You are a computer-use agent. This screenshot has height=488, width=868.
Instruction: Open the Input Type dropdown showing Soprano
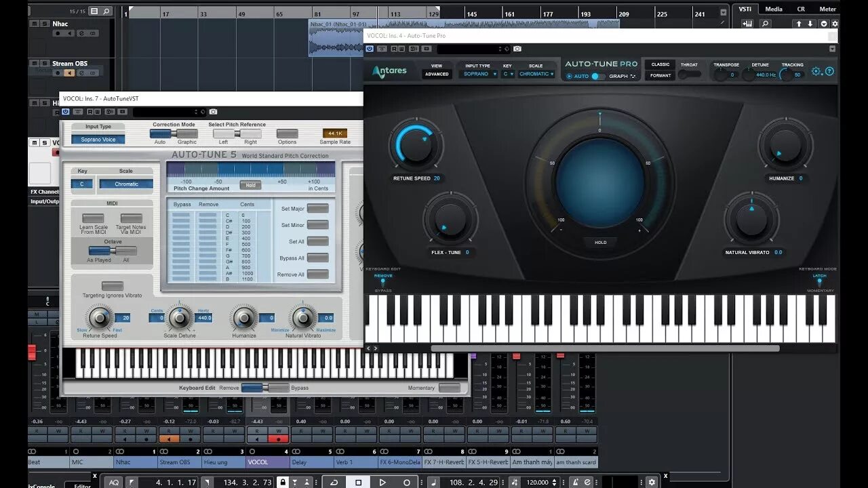tap(478, 74)
